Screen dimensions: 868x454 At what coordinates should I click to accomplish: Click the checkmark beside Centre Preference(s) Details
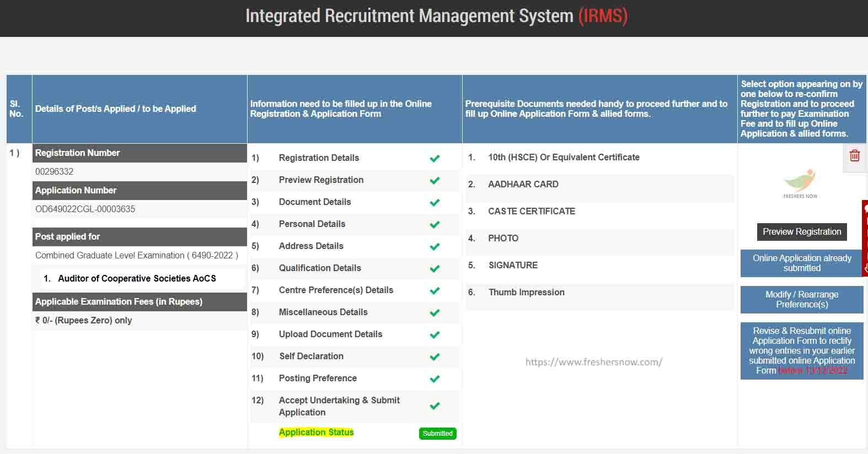pos(435,290)
